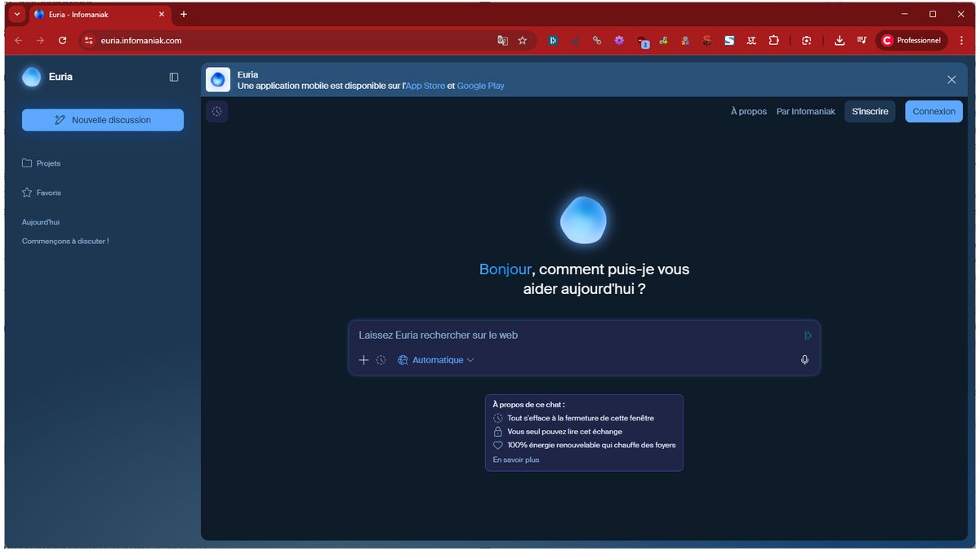Toggle the ephemeral clock icon in the input box

point(381,360)
